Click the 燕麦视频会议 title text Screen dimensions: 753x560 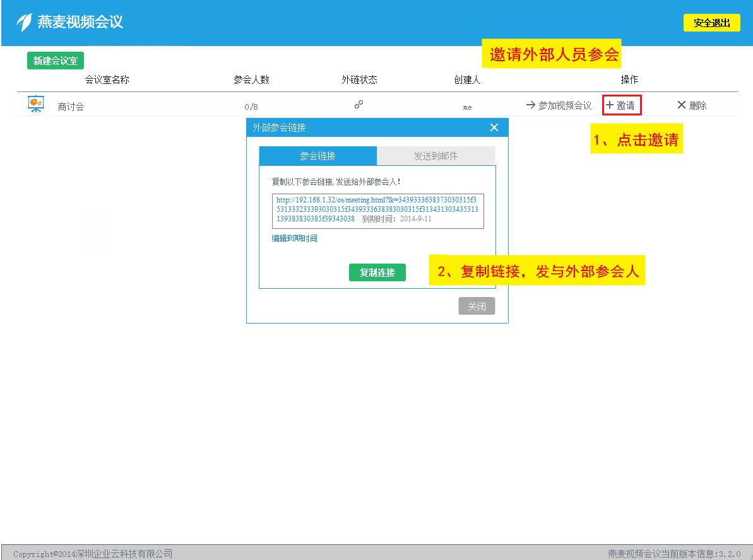[x=80, y=22]
